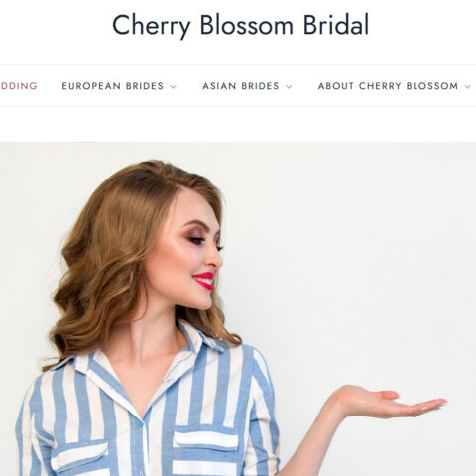Viewport: 476px width, 476px height.
Task: Open the European Brides menu item
Action: point(113,86)
